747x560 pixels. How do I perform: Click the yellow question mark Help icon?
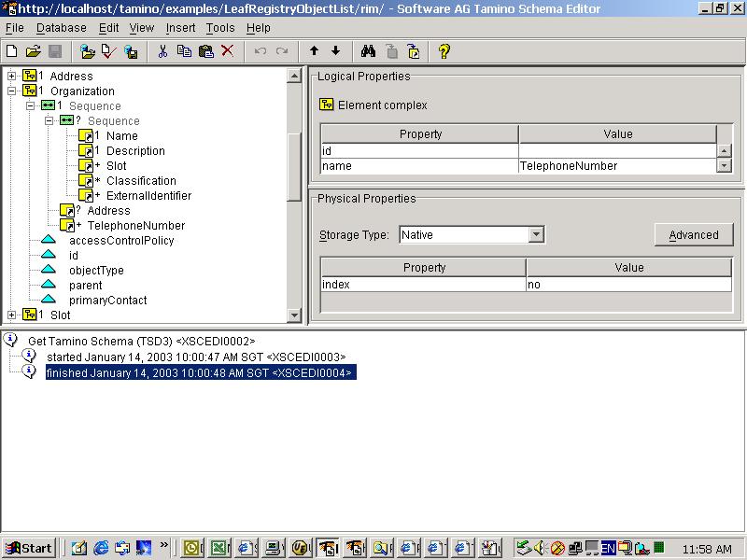[x=444, y=51]
